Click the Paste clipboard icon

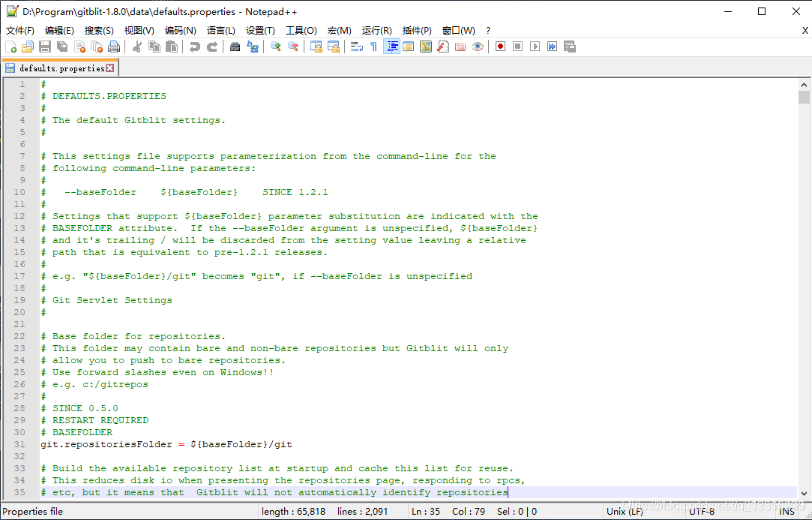tap(172, 47)
